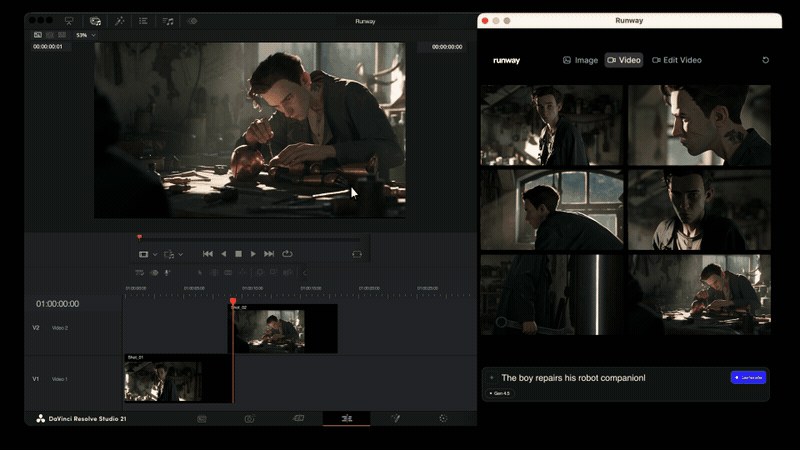Image resolution: width=800 pixels, height=450 pixels.
Task: Click the transform overlay icon beside chevrons
Action: point(169,254)
